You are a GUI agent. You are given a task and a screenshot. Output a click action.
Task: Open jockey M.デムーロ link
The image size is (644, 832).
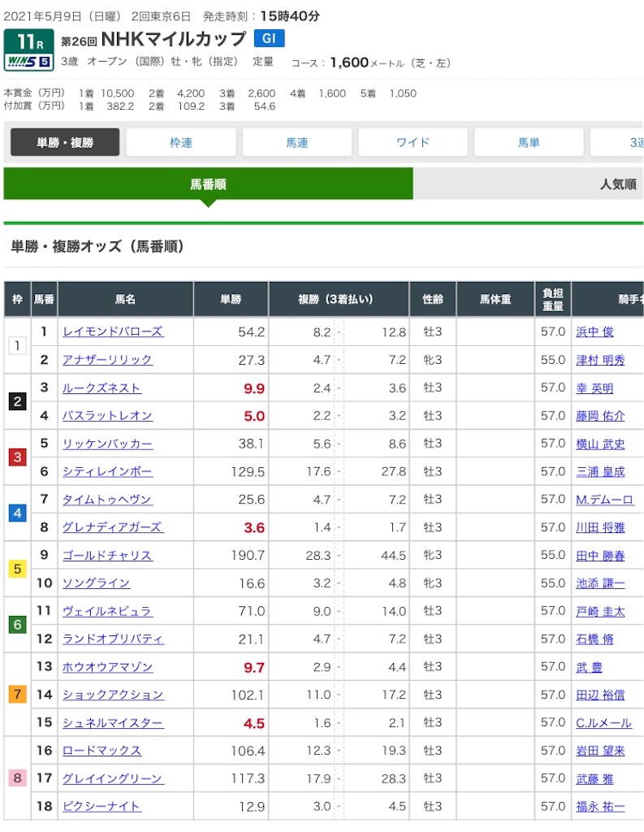pyautogui.click(x=605, y=500)
